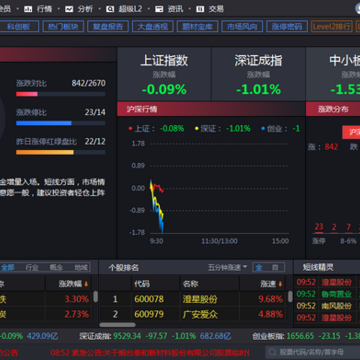Open the 行情 menu

click(x=38, y=9)
